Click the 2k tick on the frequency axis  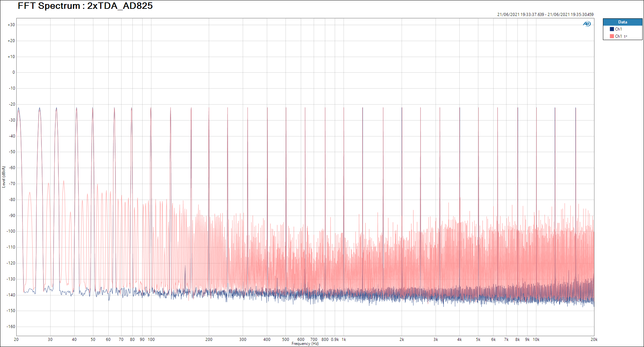point(402,340)
